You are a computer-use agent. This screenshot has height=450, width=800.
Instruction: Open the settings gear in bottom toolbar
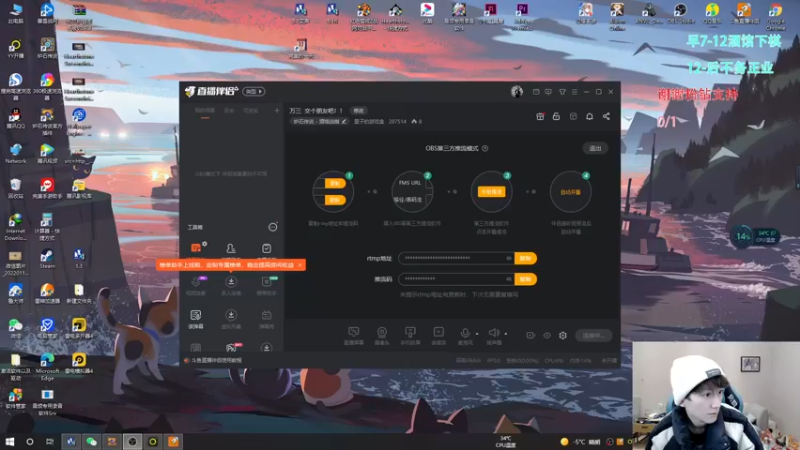(563, 335)
